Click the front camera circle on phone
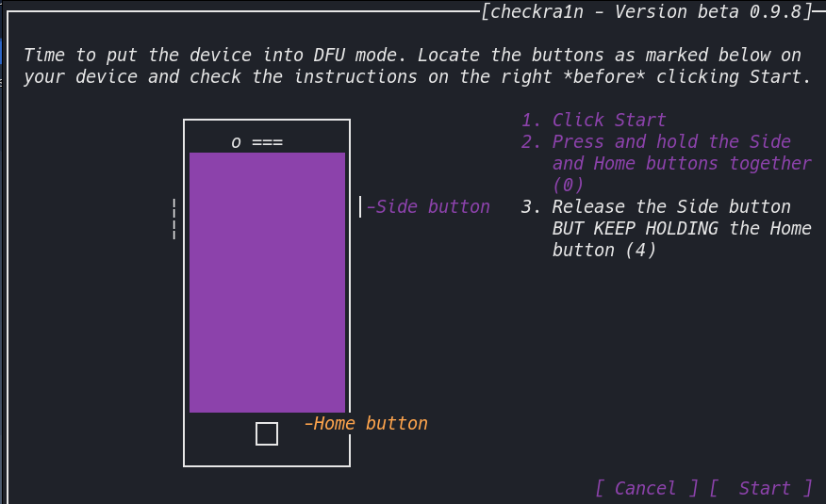The width and height of the screenshot is (826, 504). pyautogui.click(x=236, y=143)
